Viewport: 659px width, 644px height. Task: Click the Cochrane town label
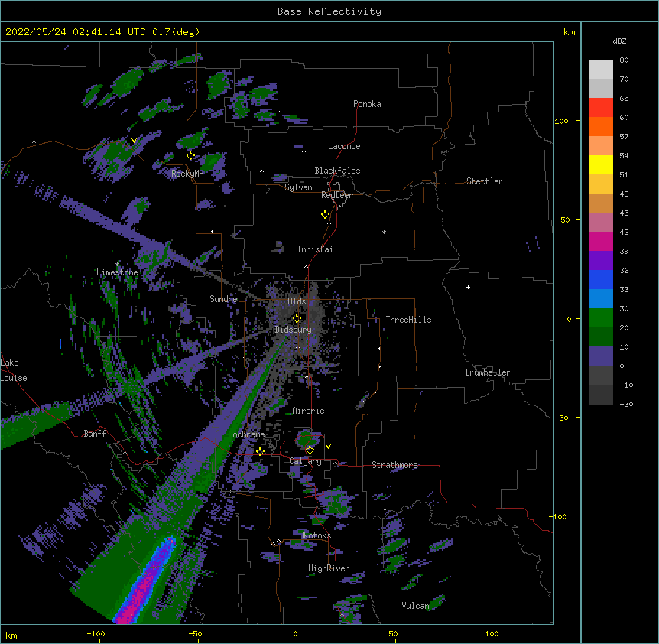click(x=246, y=434)
